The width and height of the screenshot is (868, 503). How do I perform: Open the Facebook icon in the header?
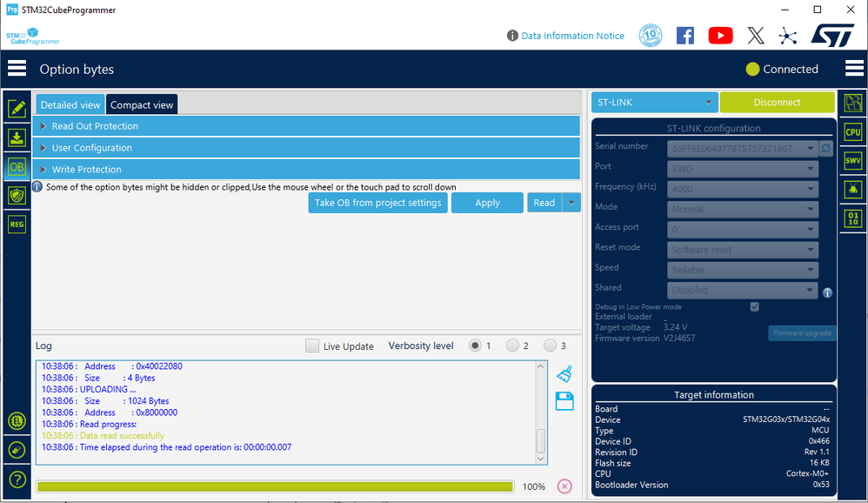click(x=685, y=36)
